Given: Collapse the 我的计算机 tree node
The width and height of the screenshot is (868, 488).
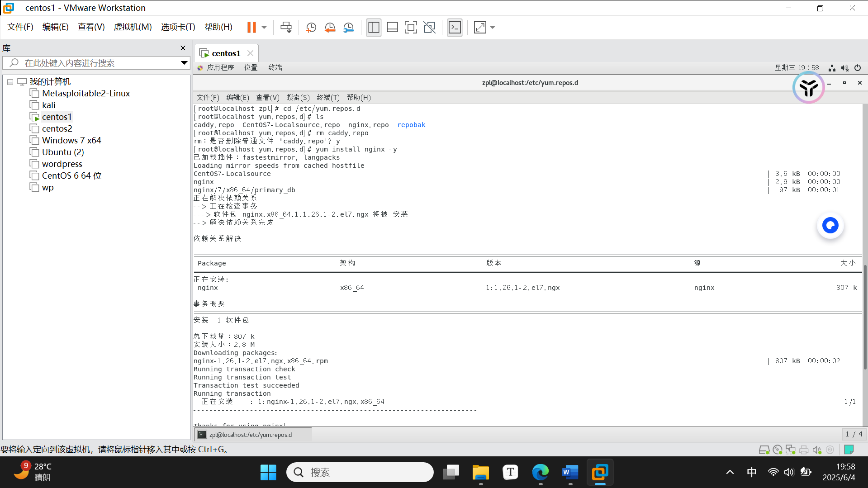Looking at the screenshot, I should (10, 82).
